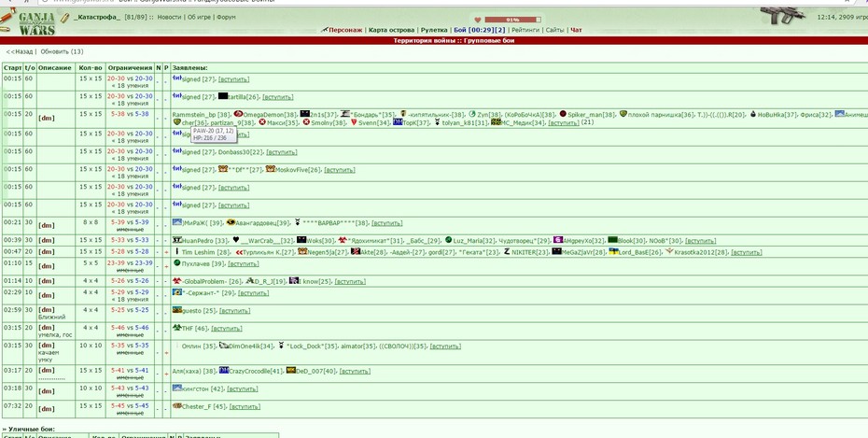Image resolution: width=868 pixels, height=438 pixels.
Task: Click the heart icon next to health bar
Action: tap(478, 20)
